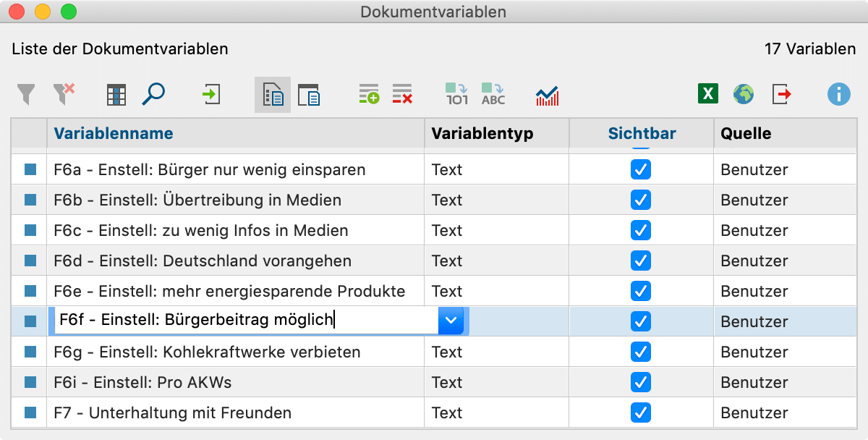Open the statistics chart icon

[547, 96]
